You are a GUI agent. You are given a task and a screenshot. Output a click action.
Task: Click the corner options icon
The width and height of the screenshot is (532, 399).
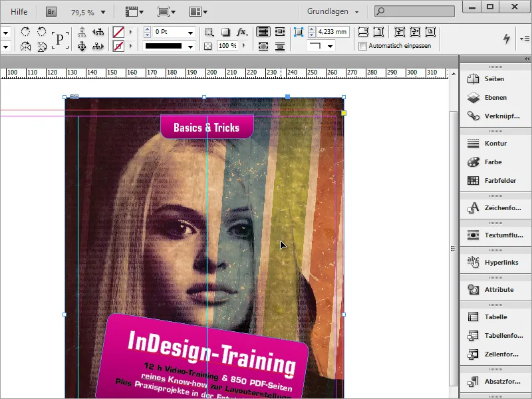299,32
